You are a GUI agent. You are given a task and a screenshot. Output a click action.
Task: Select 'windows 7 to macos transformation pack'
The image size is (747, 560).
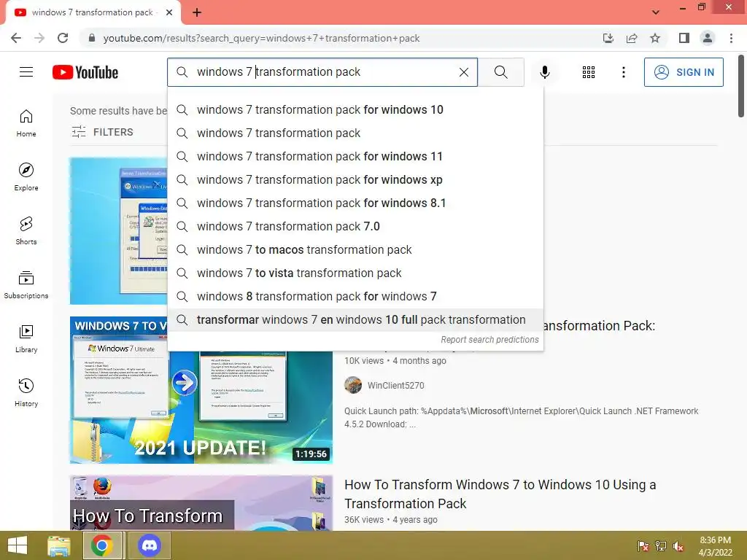[355, 249]
